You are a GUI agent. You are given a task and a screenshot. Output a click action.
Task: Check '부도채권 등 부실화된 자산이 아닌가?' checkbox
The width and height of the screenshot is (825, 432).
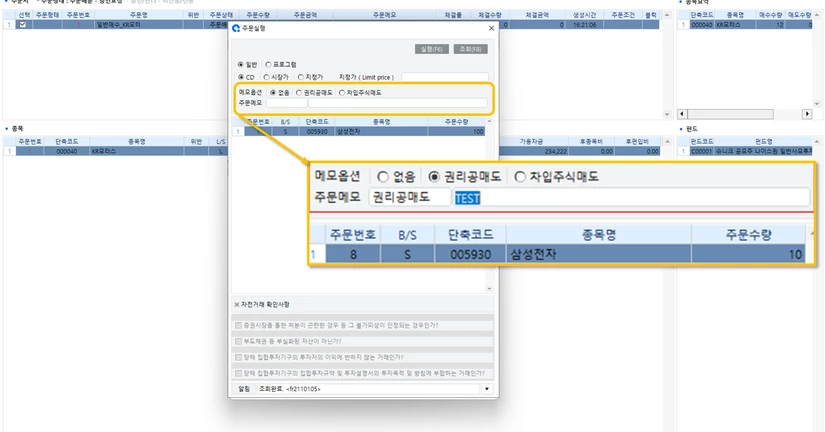point(238,341)
